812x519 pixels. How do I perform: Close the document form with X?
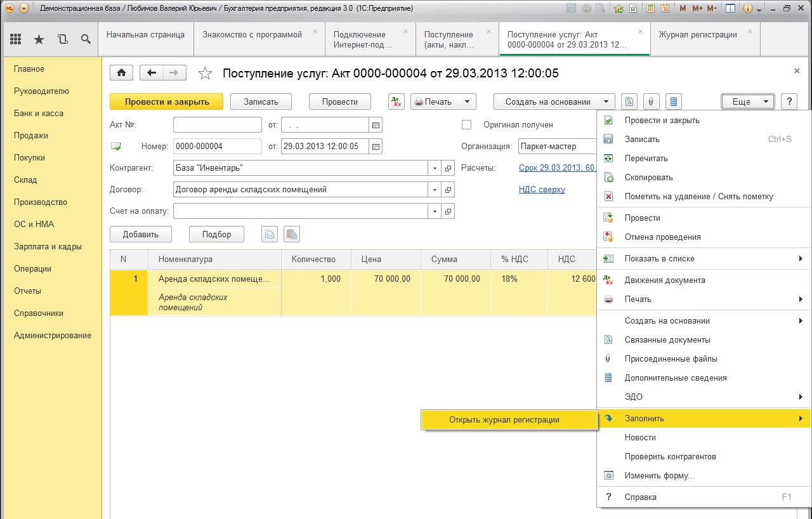pyautogui.click(x=797, y=71)
